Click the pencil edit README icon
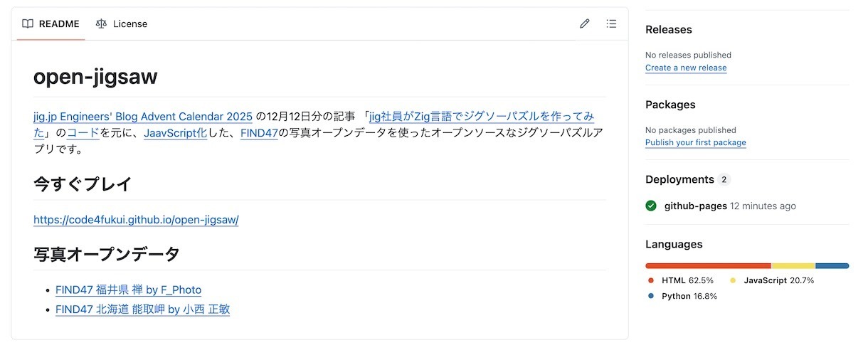The width and height of the screenshot is (868, 355). pyautogui.click(x=585, y=23)
